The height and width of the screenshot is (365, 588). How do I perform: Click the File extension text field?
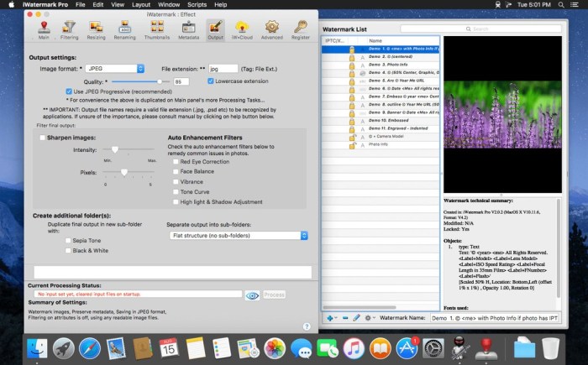[x=222, y=68]
